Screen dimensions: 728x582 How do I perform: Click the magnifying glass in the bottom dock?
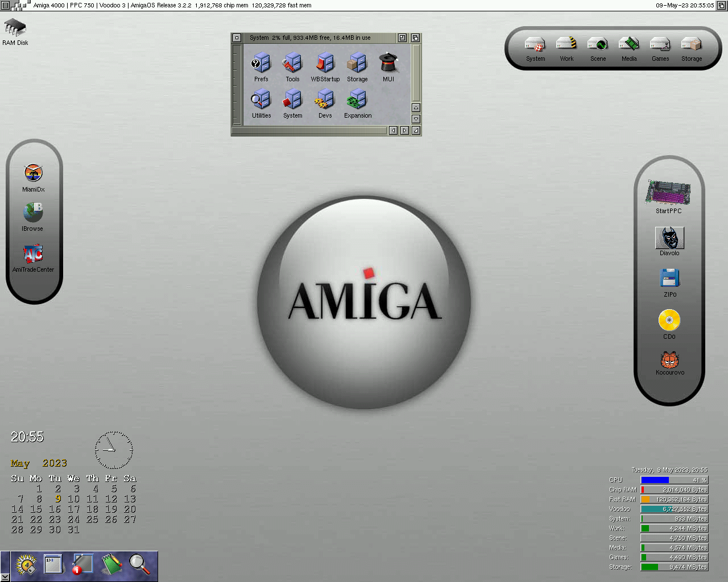click(139, 564)
